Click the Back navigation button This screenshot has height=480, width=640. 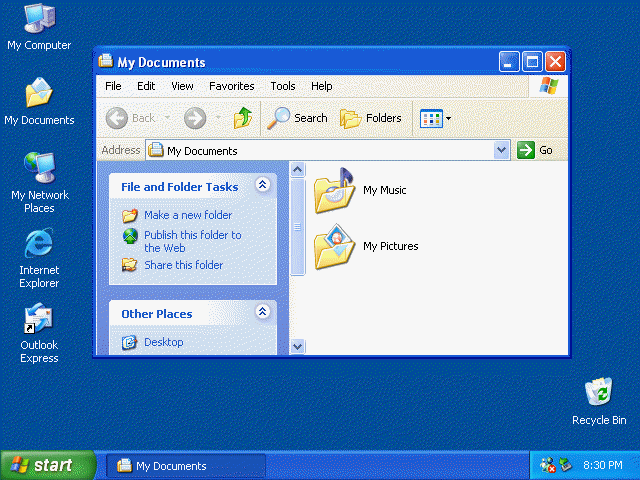[x=131, y=118]
